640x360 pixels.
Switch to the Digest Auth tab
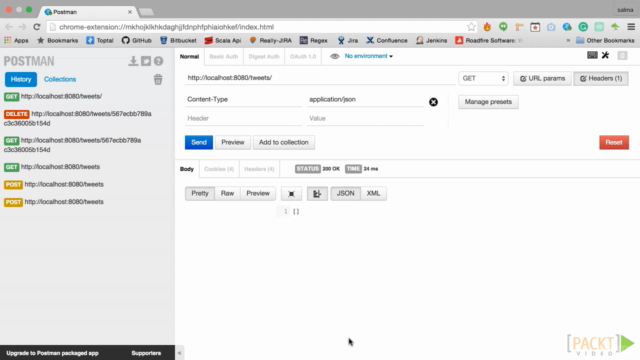(x=264, y=56)
